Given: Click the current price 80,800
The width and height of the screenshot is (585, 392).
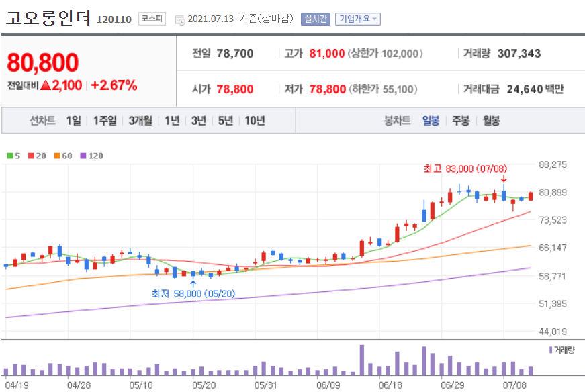Looking at the screenshot, I should 42,62.
